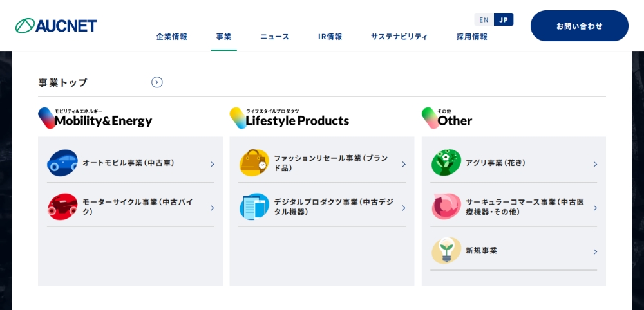The width and height of the screenshot is (644, 310).
Task: Click the blue car Automobile business icon
Action: 62,163
